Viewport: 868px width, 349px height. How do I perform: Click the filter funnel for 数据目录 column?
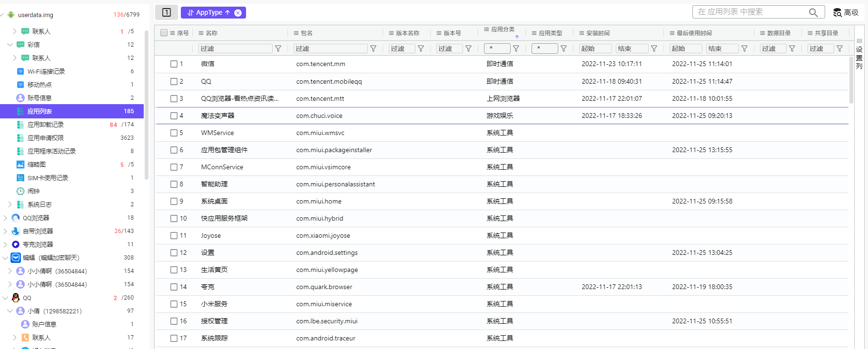[x=792, y=48]
